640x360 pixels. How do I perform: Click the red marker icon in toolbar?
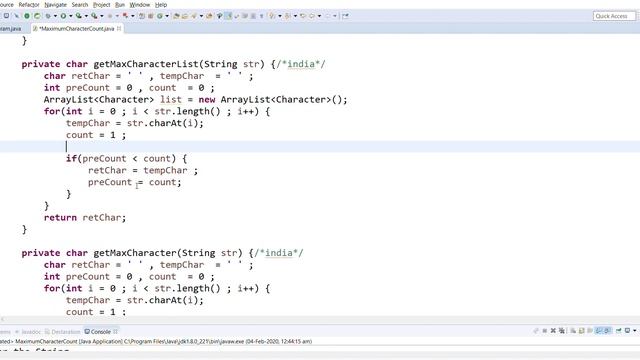coord(125,16)
